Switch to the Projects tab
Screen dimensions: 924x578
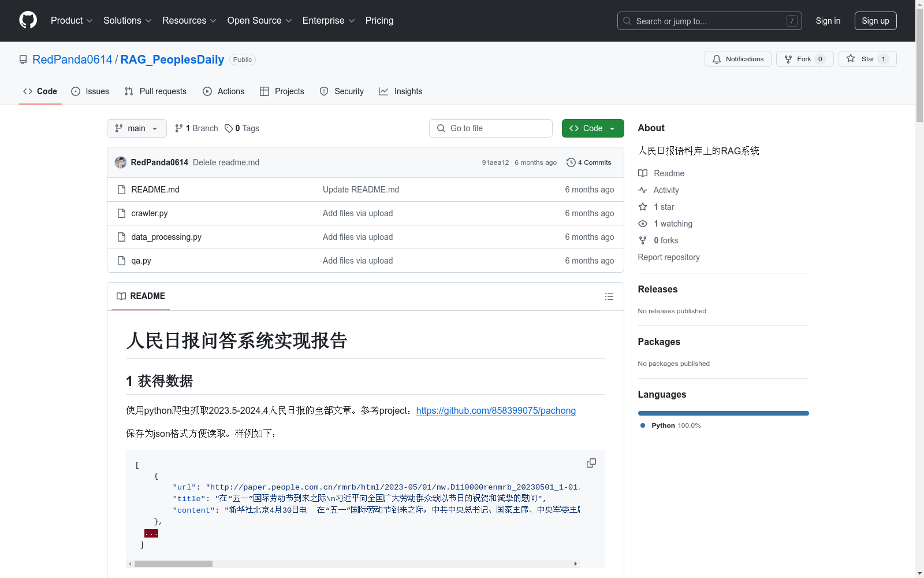click(x=282, y=91)
